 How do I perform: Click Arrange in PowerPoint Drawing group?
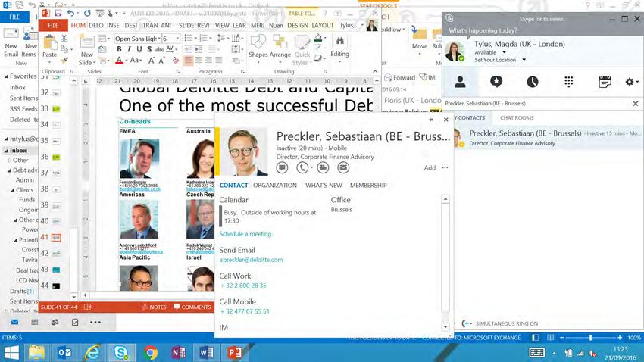pyautogui.click(x=280, y=48)
